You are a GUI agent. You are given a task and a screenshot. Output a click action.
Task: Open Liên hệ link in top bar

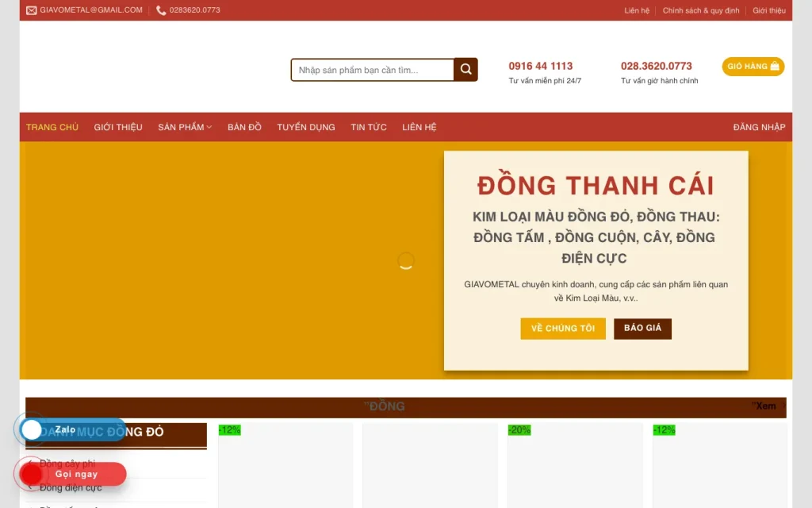click(x=637, y=10)
